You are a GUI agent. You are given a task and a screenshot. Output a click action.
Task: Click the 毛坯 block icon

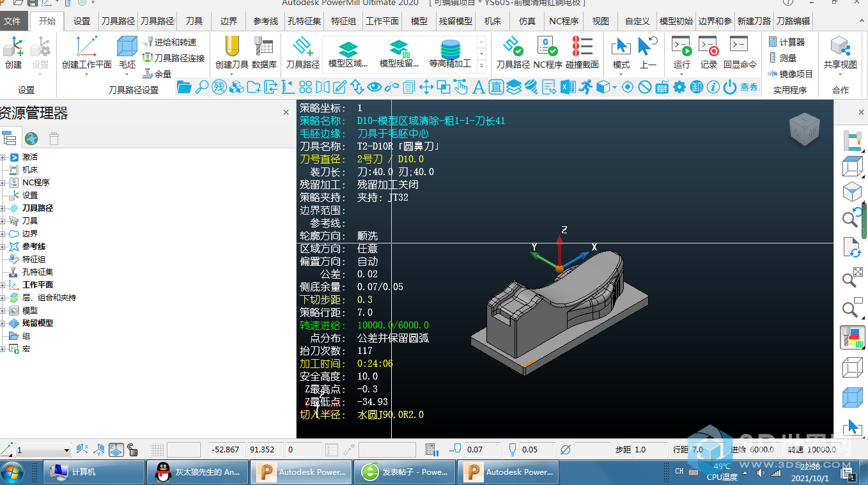(127, 52)
